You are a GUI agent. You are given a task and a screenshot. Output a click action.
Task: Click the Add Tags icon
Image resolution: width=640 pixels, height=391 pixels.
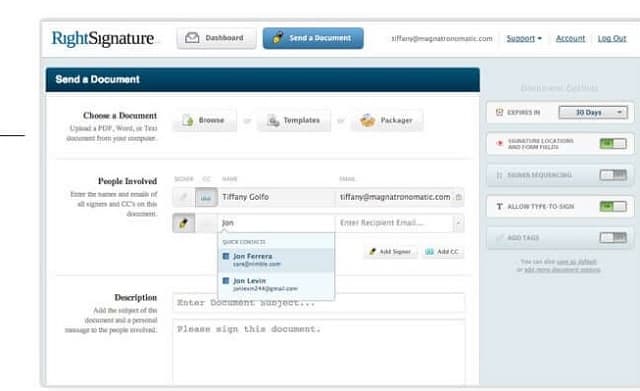click(499, 238)
